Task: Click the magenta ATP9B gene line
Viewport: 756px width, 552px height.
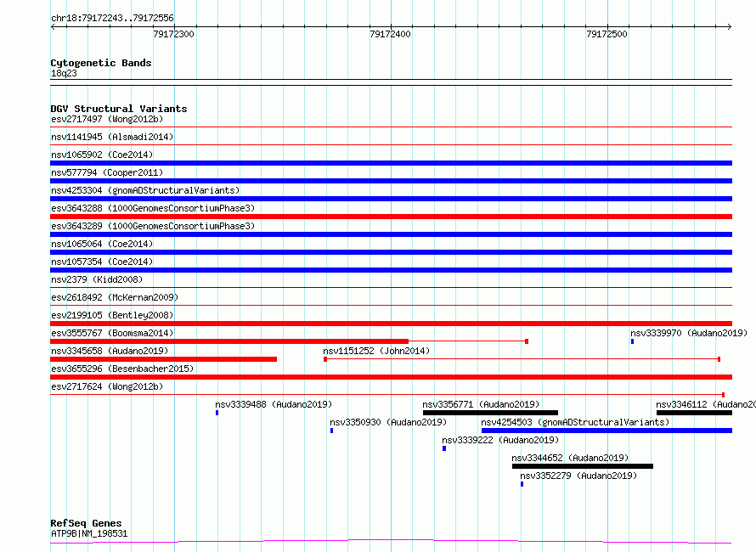Action: point(391,542)
